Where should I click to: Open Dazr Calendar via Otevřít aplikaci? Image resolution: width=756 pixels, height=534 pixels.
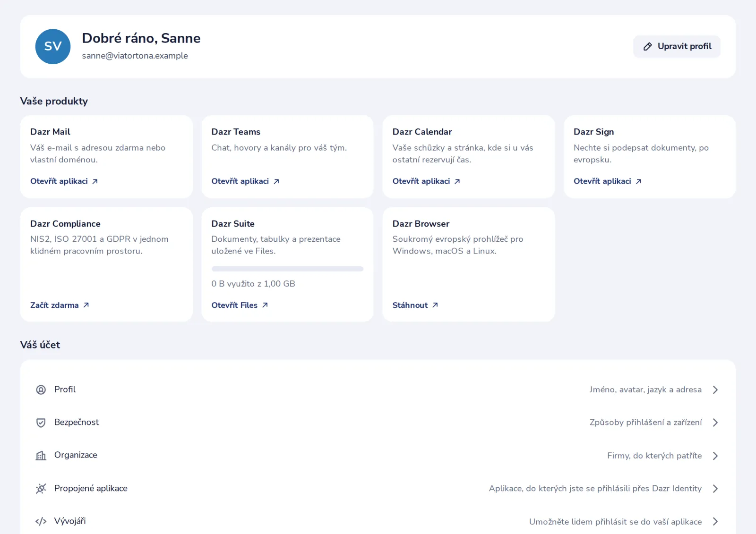coord(426,181)
